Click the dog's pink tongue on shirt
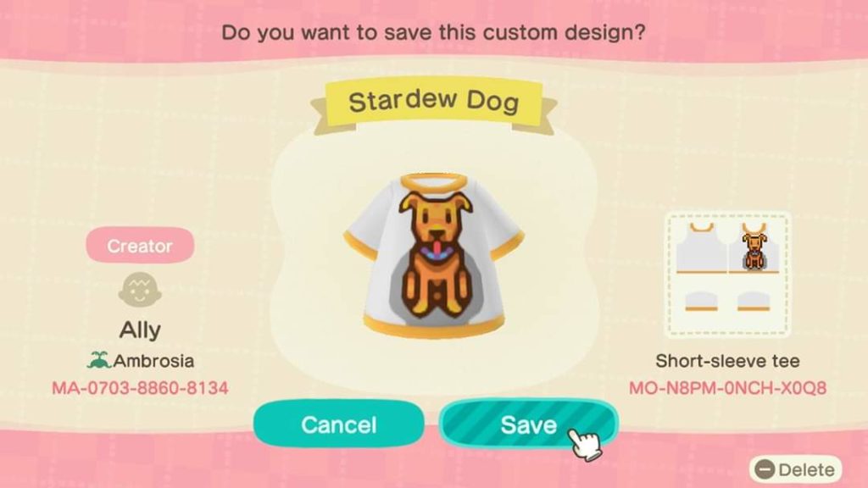The height and width of the screenshot is (488, 868). click(438, 250)
